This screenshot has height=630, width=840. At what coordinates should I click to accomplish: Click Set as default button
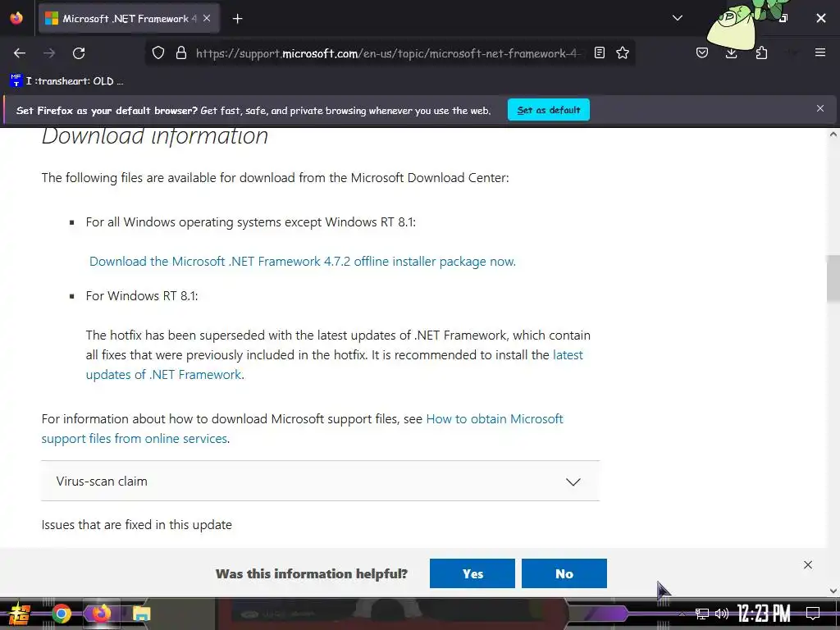click(549, 110)
